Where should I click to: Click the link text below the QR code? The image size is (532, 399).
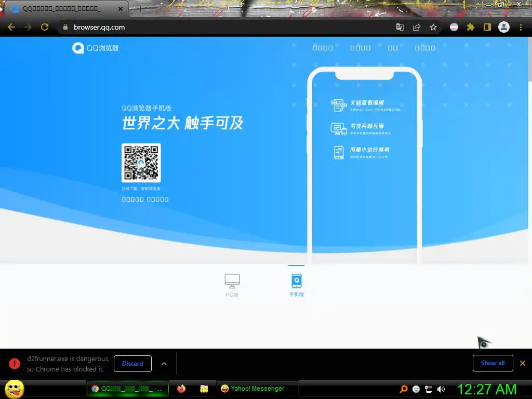145,199
